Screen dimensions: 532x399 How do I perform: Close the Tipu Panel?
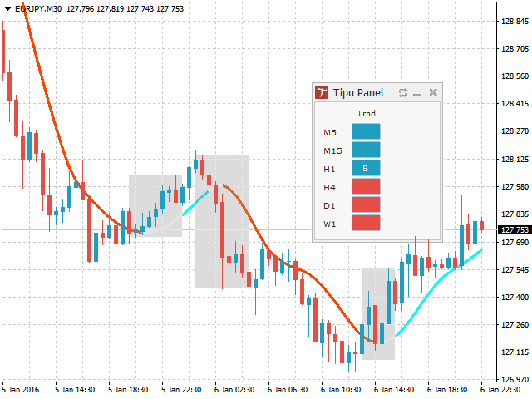click(x=433, y=92)
